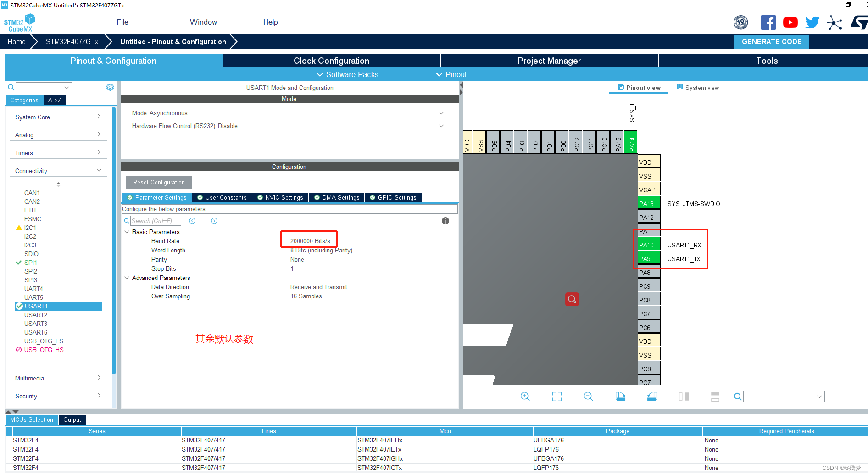Viewport: 868px width, 475px height.
Task: Select I2C1 with warning icon
Action: click(30, 228)
